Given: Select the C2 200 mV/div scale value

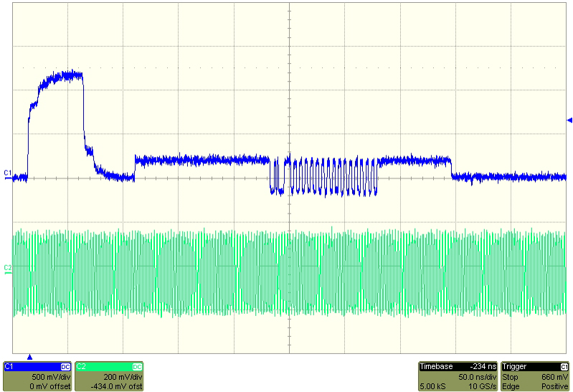Looking at the screenshot, I should tap(126, 376).
